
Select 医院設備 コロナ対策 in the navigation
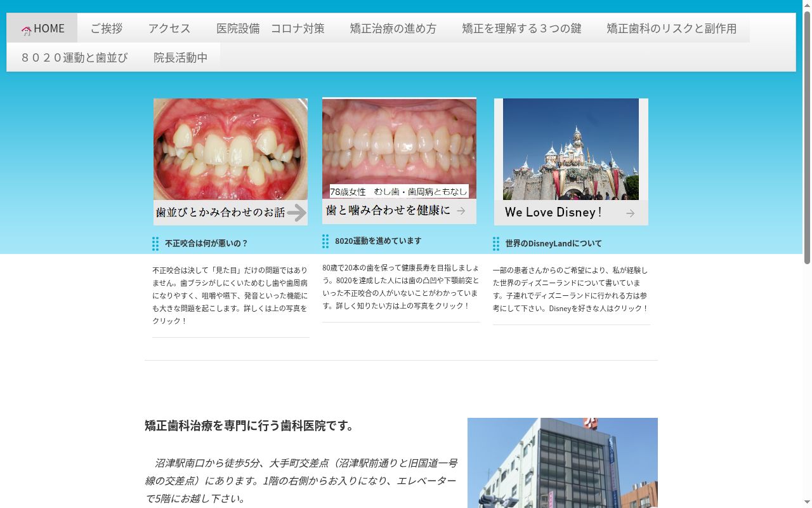click(270, 29)
